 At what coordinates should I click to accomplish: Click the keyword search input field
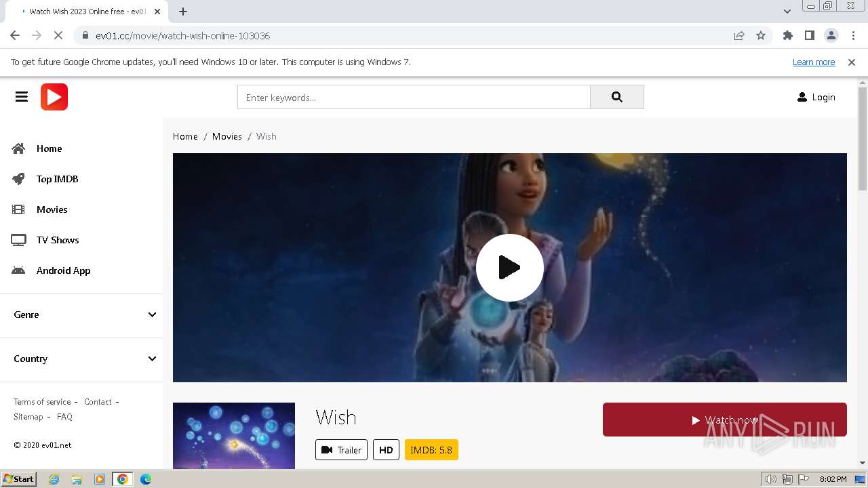(x=414, y=97)
